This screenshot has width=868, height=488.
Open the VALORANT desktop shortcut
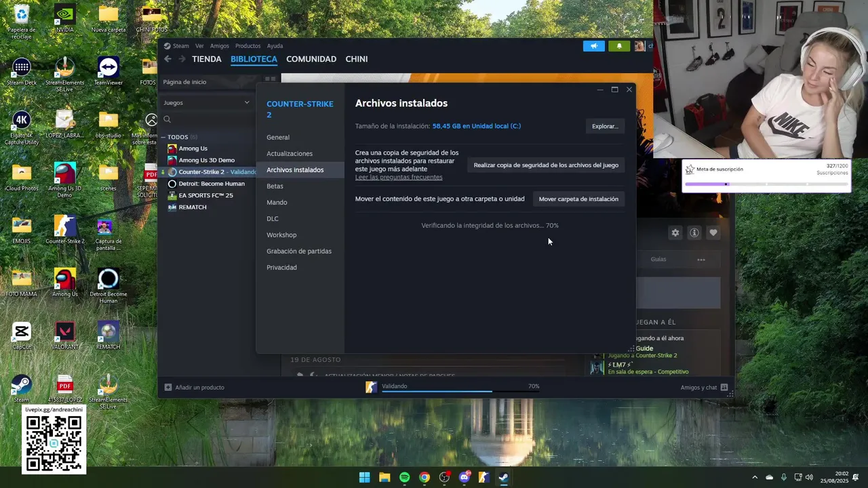(65, 336)
